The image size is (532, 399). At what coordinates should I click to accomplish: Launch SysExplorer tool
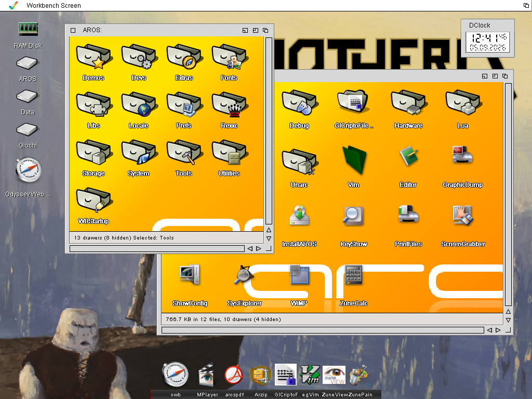pyautogui.click(x=244, y=274)
